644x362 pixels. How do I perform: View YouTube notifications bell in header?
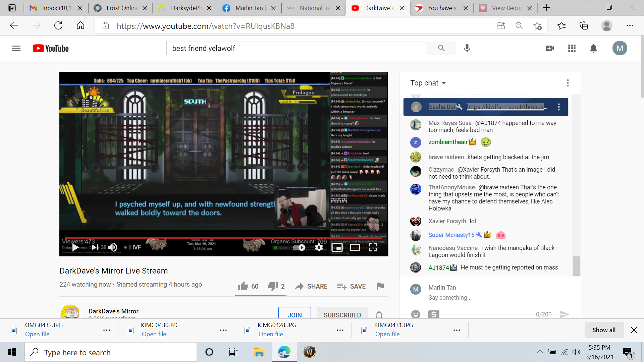pyautogui.click(x=593, y=48)
